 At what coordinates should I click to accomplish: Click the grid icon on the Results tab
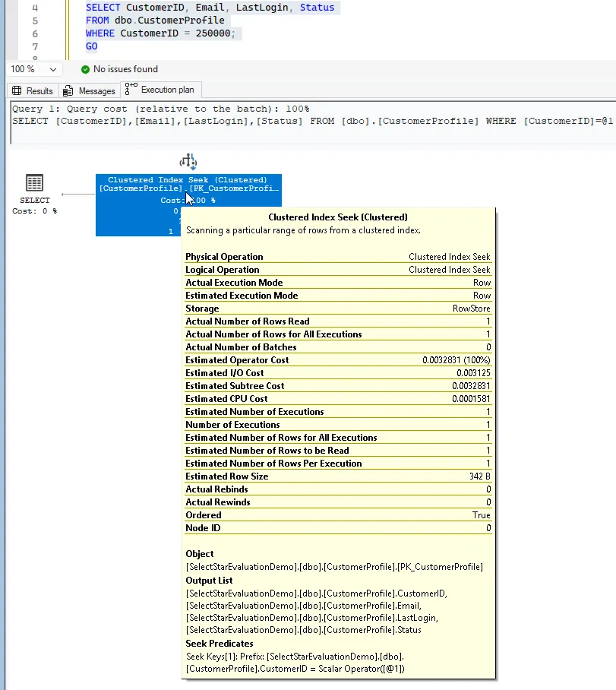coord(17,90)
